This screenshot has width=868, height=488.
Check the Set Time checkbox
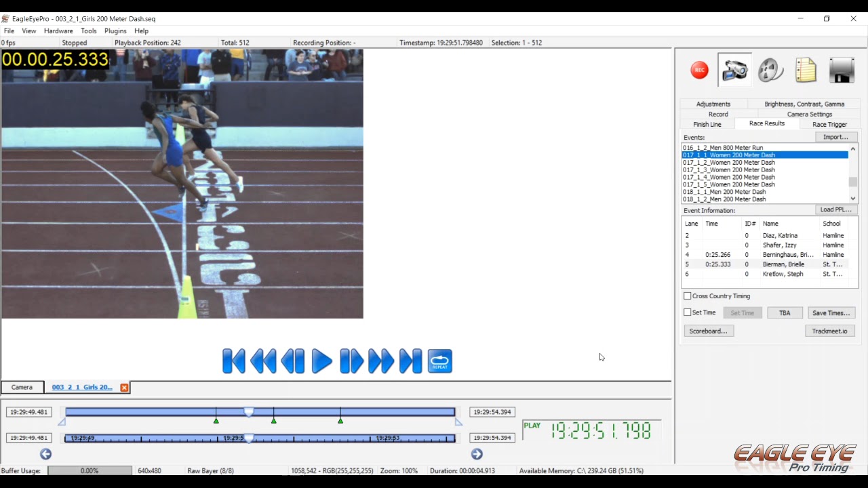pos(688,312)
